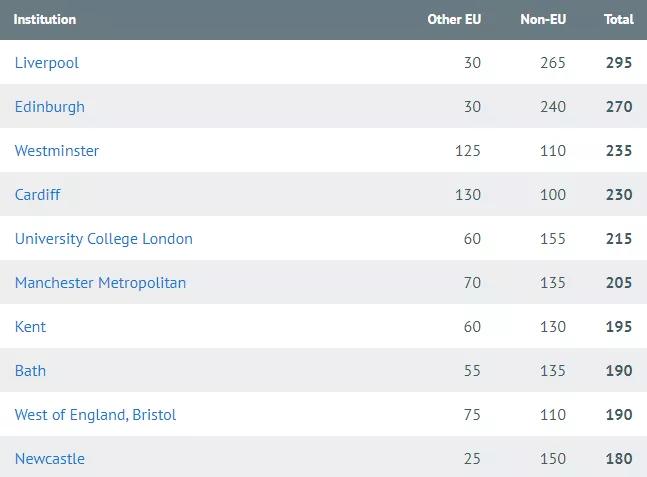The width and height of the screenshot is (647, 477).
Task: Open the Cardiff institution link
Action: pyautogui.click(x=38, y=195)
